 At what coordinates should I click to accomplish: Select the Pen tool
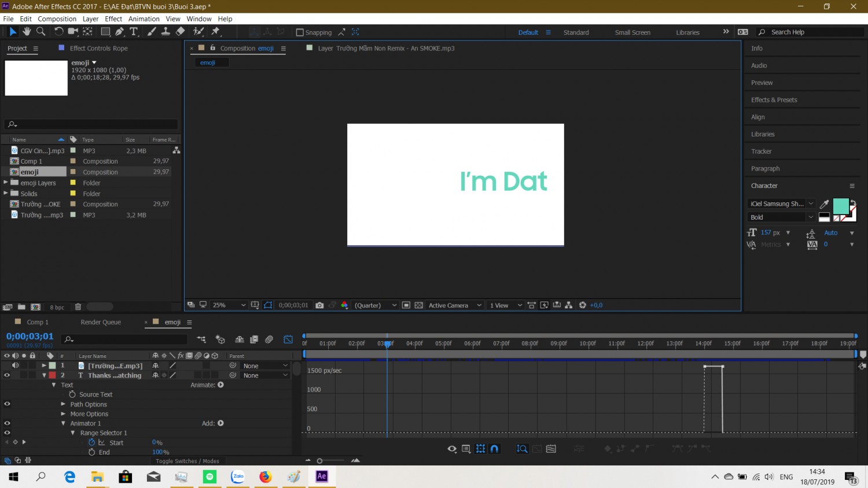pyautogui.click(x=120, y=32)
